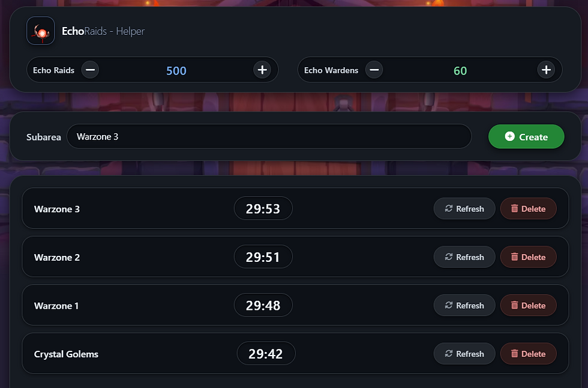Click the EchoRaids app logo icon
Image resolution: width=588 pixels, height=388 pixels.
coord(41,31)
